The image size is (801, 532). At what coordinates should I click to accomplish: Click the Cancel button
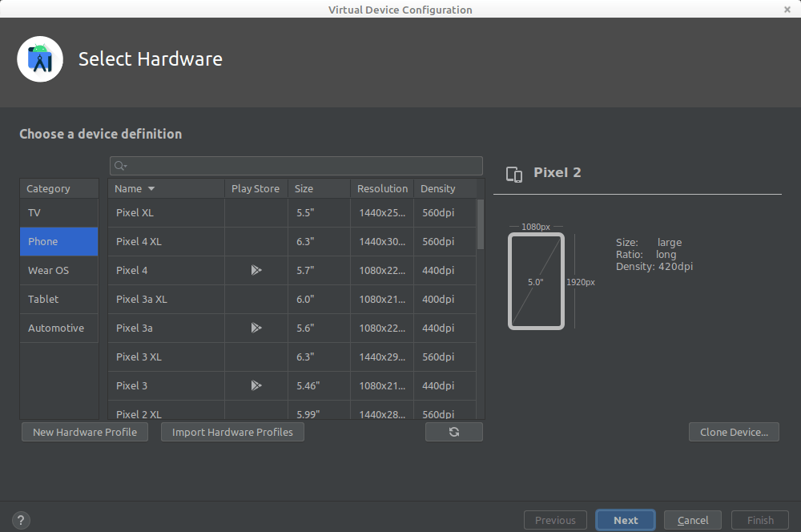pyautogui.click(x=693, y=520)
